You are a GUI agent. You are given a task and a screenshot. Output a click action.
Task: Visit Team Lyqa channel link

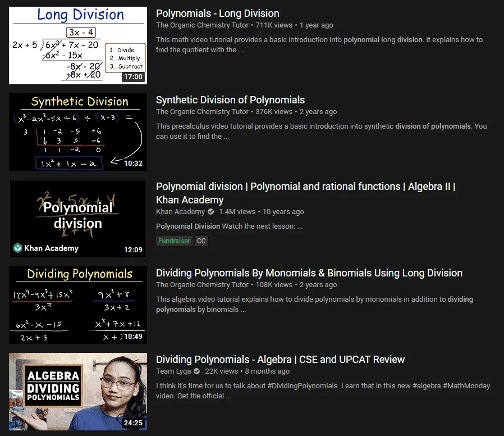[x=173, y=371]
